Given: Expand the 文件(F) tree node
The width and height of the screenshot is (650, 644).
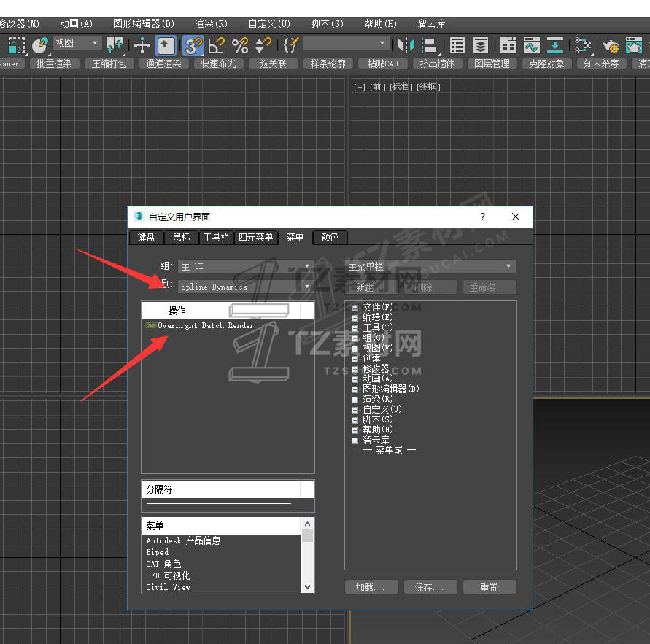Looking at the screenshot, I should point(355,308).
